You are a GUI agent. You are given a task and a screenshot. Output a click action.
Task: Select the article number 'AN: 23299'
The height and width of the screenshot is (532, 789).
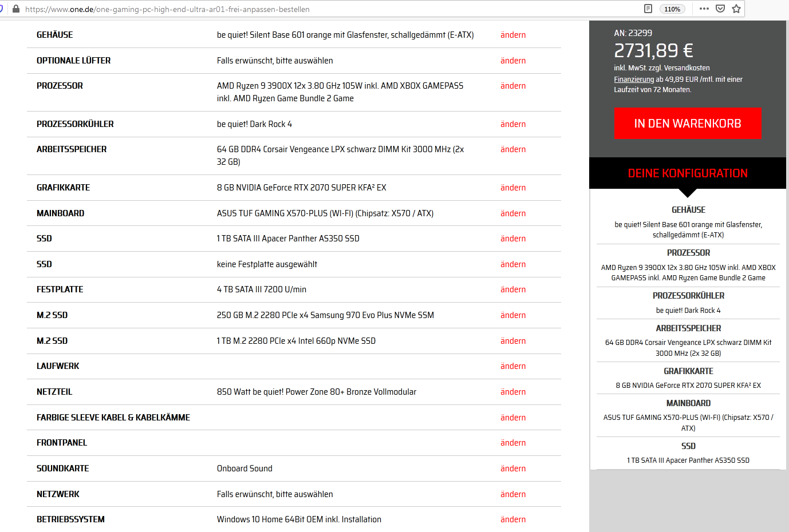(x=633, y=33)
